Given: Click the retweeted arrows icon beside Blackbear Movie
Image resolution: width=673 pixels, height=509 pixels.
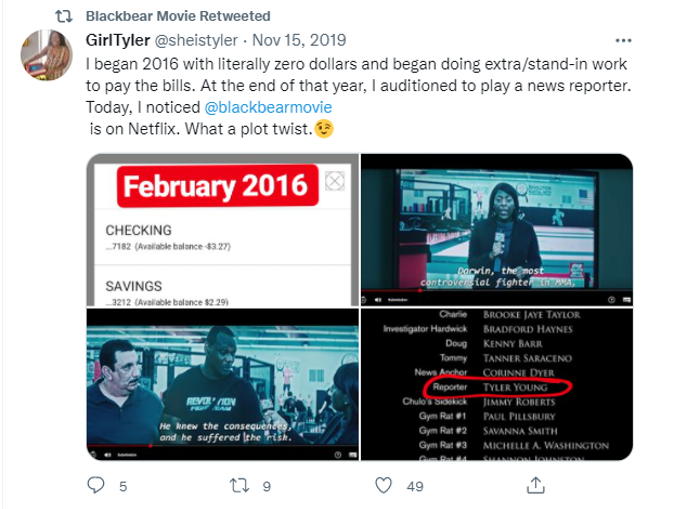Looking at the screenshot, I should tap(64, 16).
